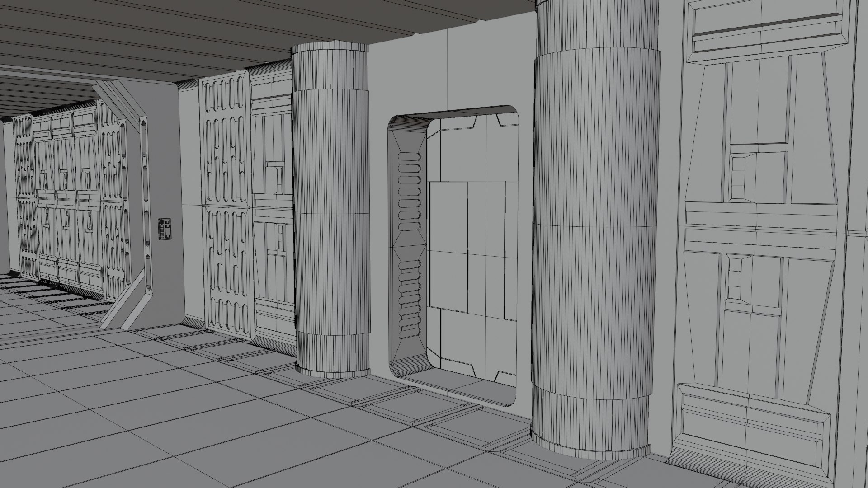
Task: Select the distant wall panels at corridor's far left
Action: pos(59,199)
